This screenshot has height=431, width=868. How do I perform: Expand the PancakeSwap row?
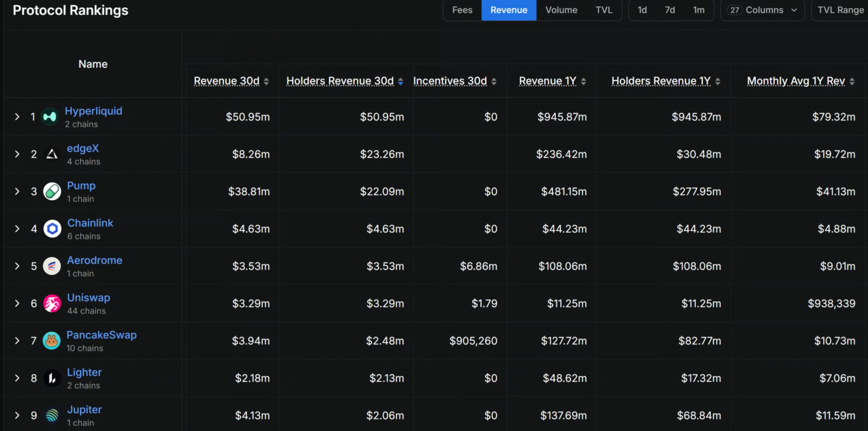(x=17, y=341)
